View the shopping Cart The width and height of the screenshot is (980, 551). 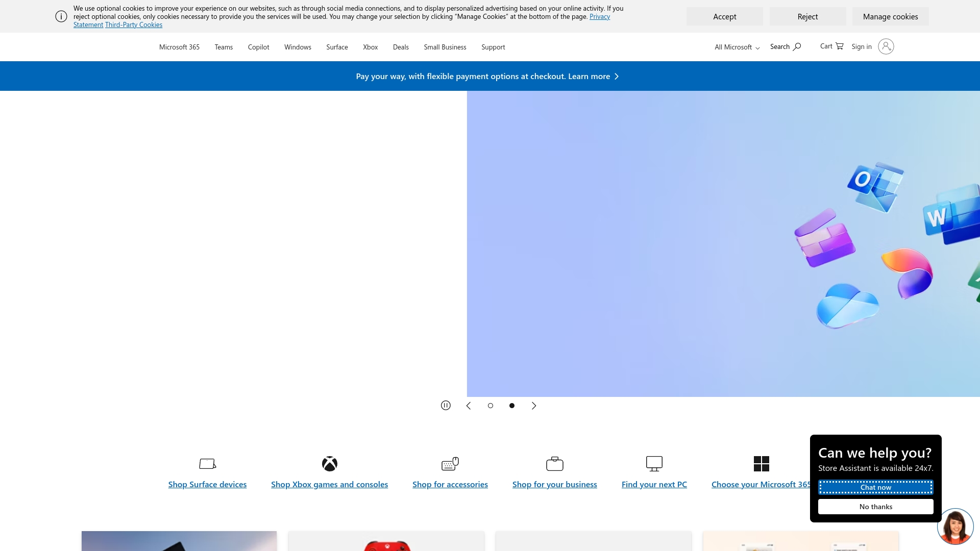pos(831,46)
